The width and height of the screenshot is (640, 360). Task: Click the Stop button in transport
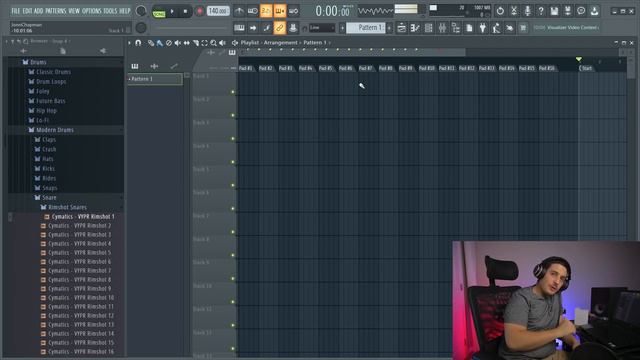coord(185,11)
